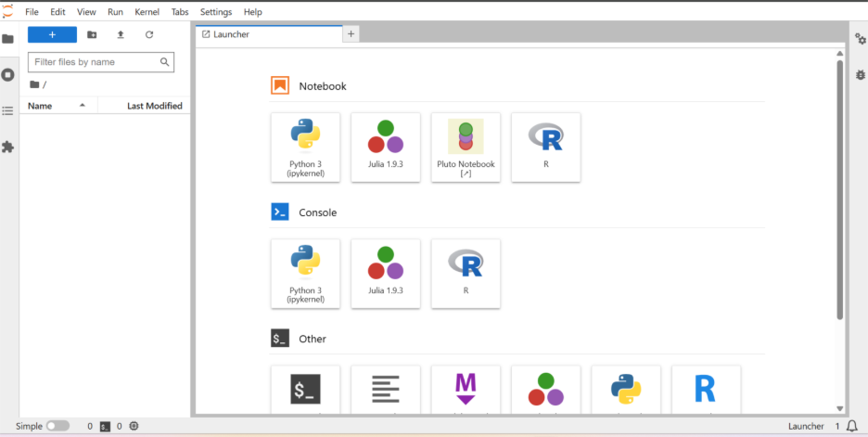Open the Table of Contents sidebar panel
Screen dimensions: 868x437
[x=8, y=110]
